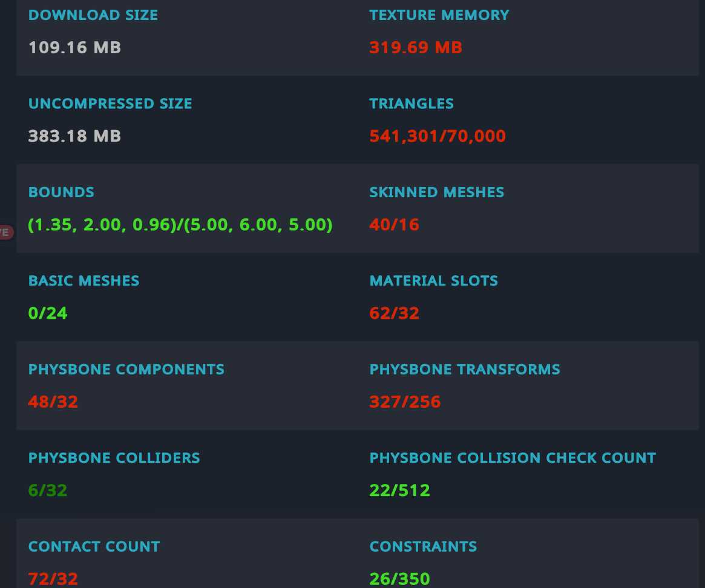
Task: Click the PHYSBONE TRANSFORMS label
Action: (465, 369)
